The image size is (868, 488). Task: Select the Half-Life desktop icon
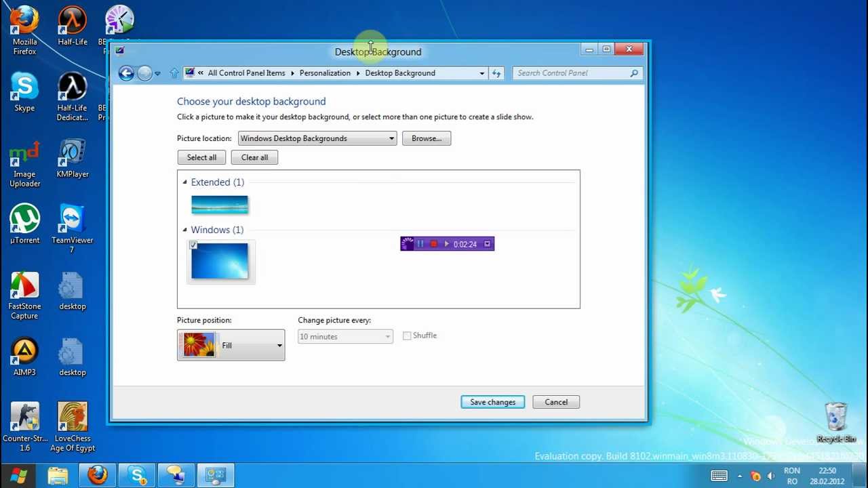(73, 27)
